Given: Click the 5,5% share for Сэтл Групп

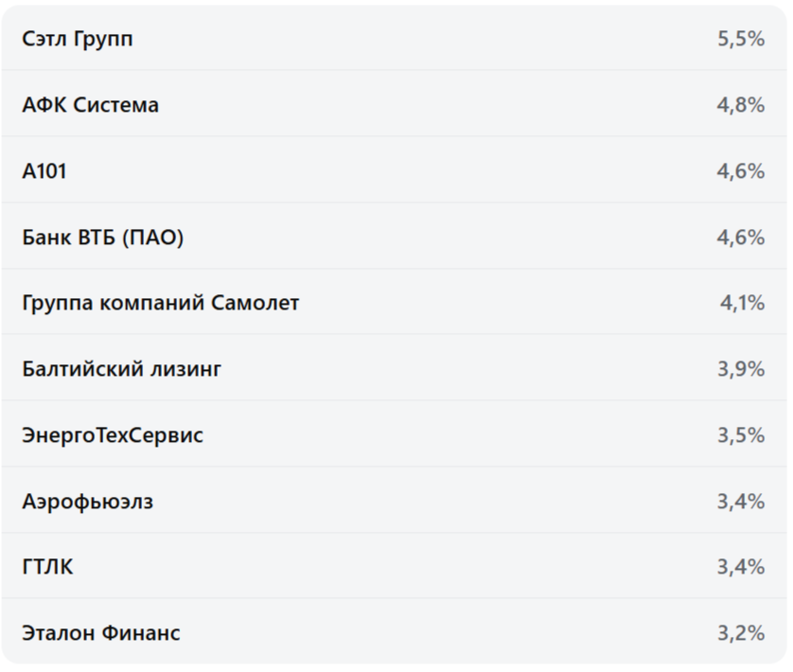Looking at the screenshot, I should coord(740,40).
